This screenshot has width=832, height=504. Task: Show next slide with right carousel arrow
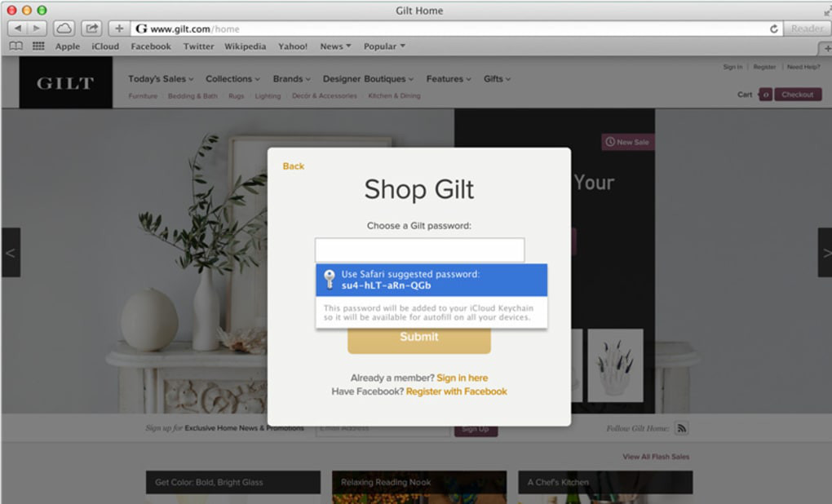click(825, 253)
